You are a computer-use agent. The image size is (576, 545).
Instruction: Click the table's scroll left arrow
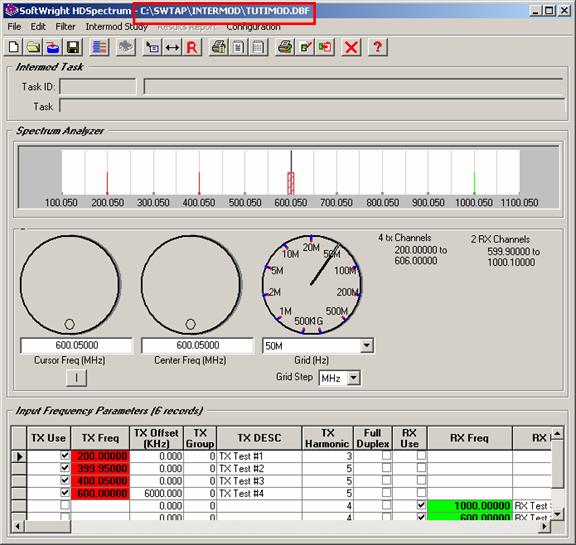point(17,527)
